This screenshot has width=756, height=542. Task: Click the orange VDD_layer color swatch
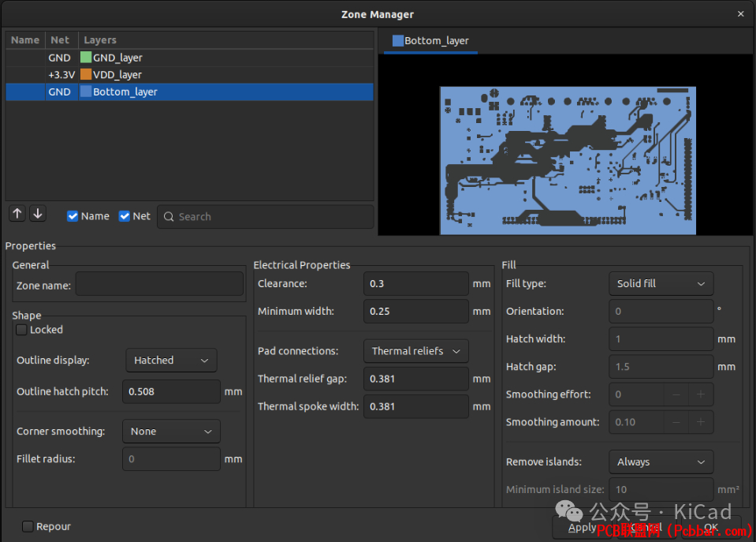coord(86,74)
